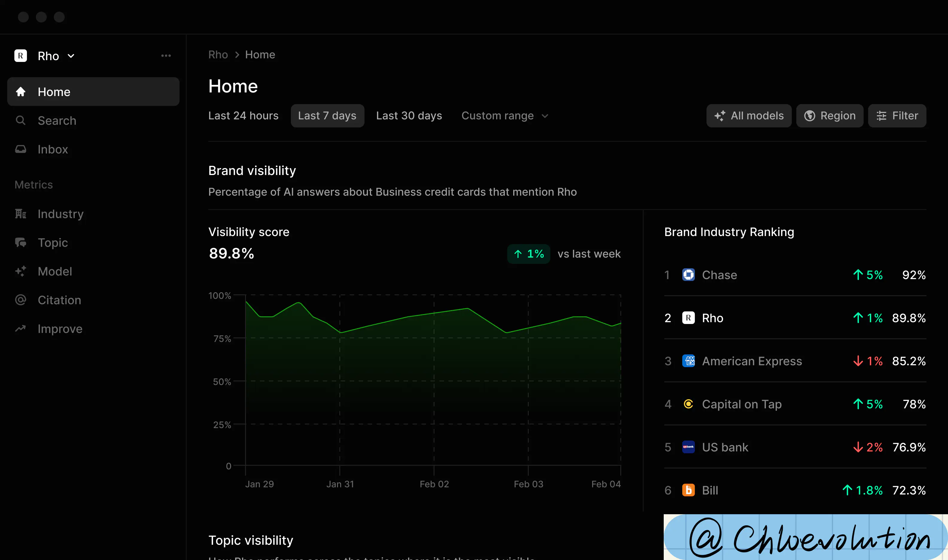Click the US bank logo in ranking
This screenshot has width=948, height=560.
point(688,447)
